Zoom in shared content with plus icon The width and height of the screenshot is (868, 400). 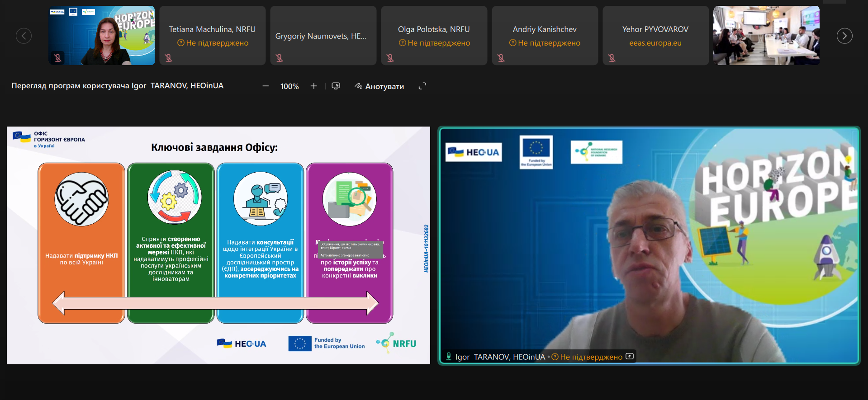tap(313, 86)
